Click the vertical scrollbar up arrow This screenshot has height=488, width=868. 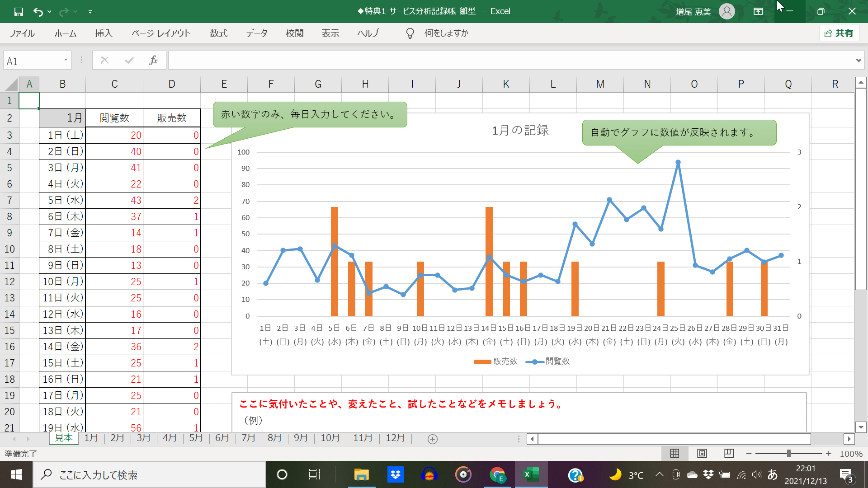[x=861, y=83]
